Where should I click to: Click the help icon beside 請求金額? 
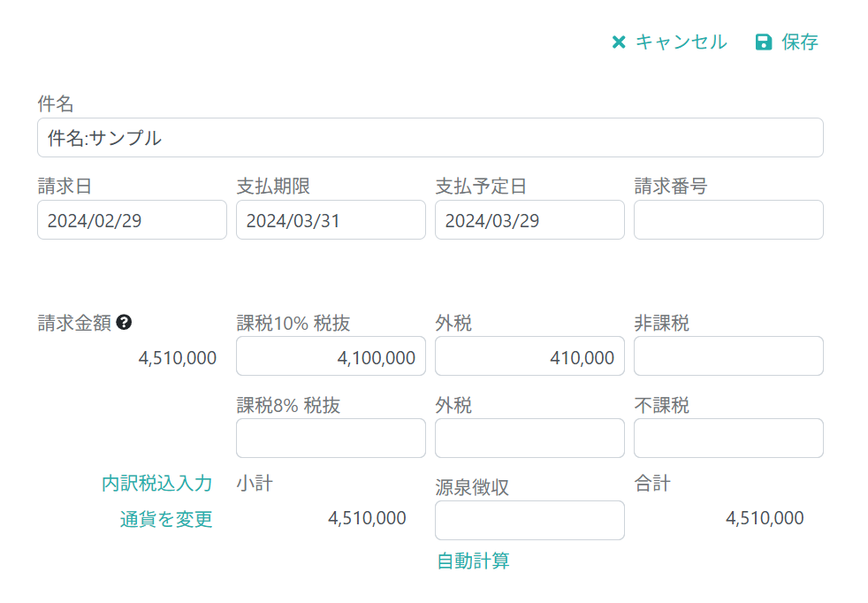(125, 323)
